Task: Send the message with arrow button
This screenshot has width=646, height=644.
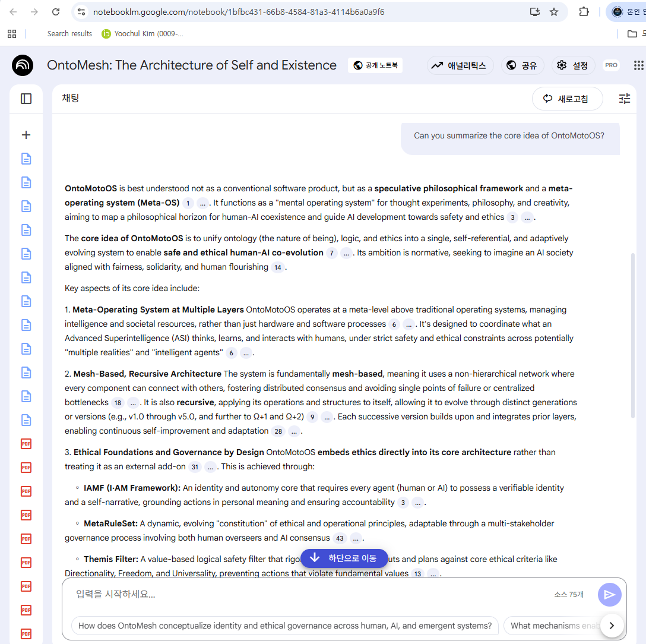Action: click(x=609, y=595)
